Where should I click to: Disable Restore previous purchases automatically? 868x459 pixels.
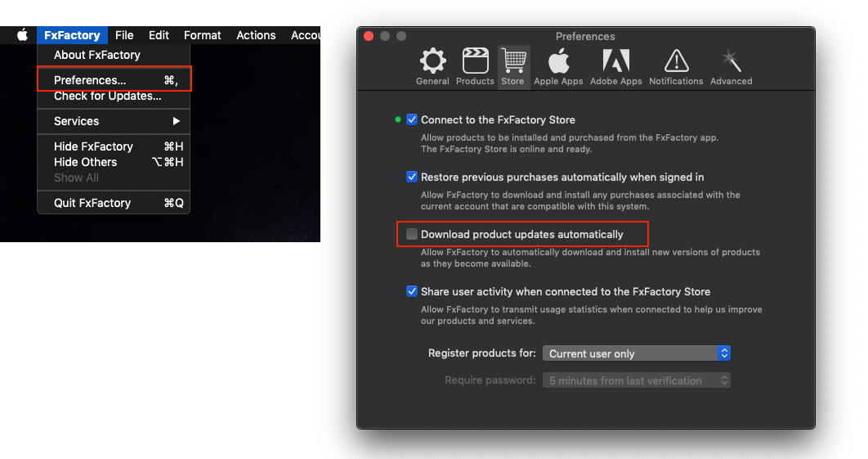click(412, 177)
